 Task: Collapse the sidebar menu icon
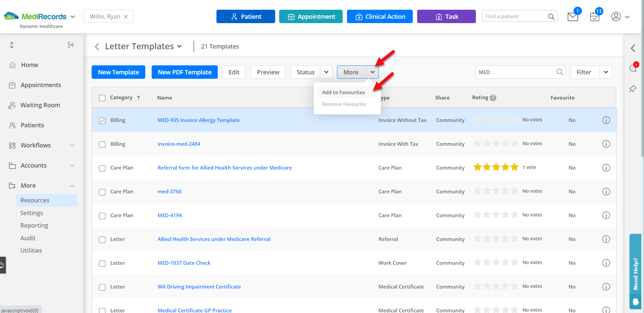coord(71,45)
